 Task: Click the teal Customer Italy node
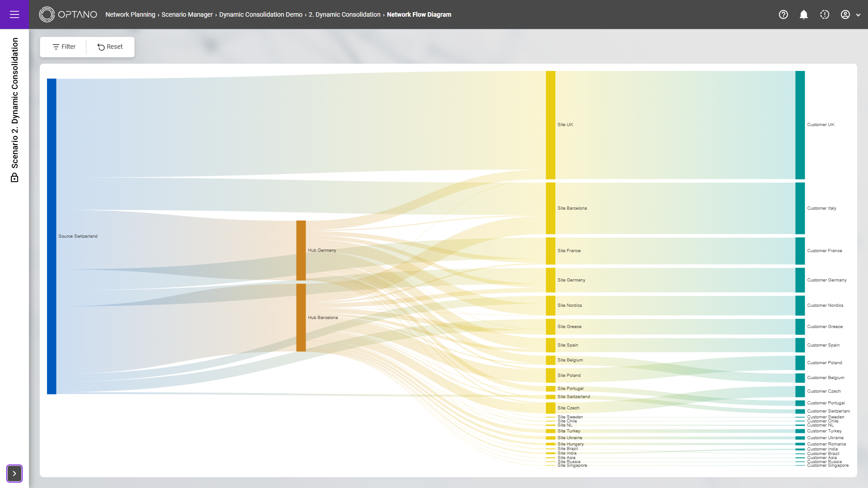pyautogui.click(x=800, y=208)
